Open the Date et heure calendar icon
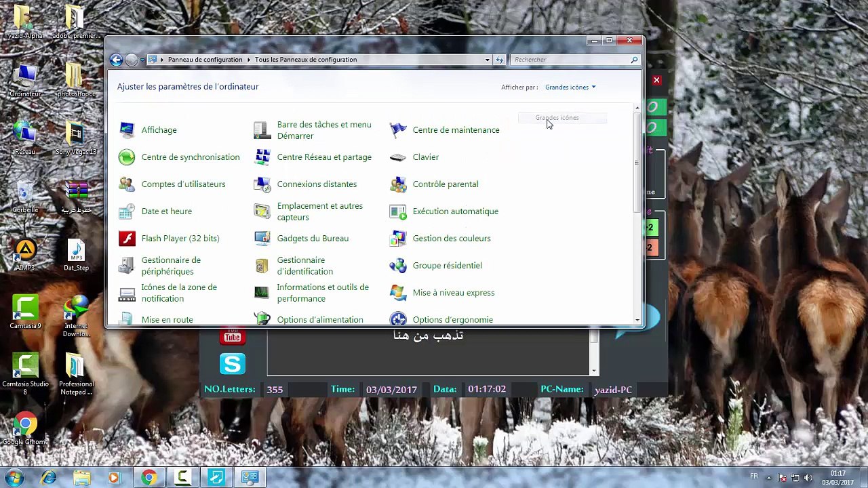The height and width of the screenshot is (488, 868). 127,211
